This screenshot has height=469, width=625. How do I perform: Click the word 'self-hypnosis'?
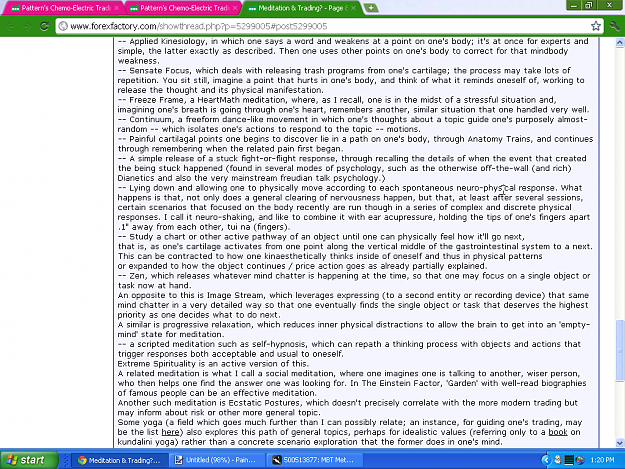click(277, 344)
